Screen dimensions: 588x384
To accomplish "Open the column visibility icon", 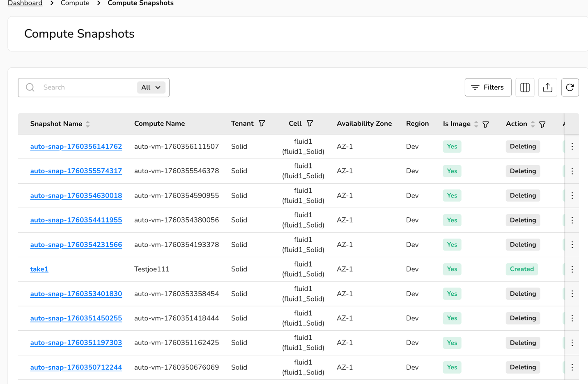I will click(525, 87).
